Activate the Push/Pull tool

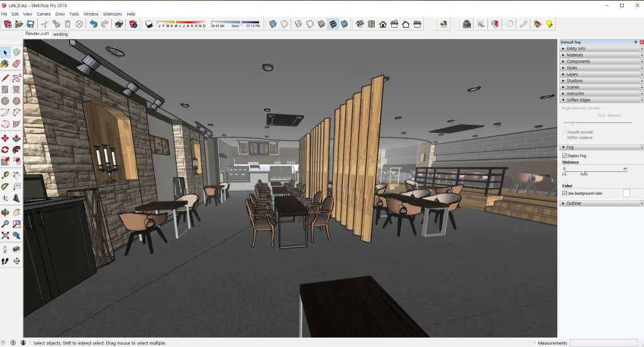[16, 138]
